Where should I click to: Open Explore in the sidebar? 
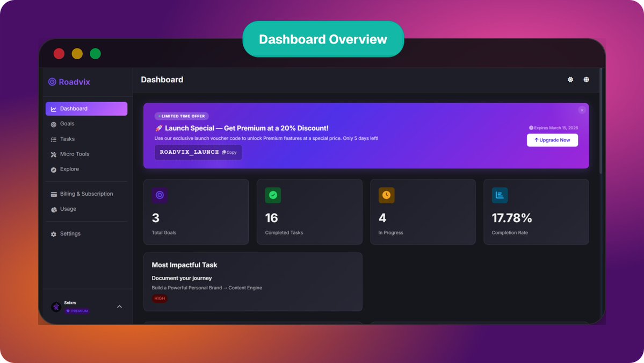pos(86,169)
